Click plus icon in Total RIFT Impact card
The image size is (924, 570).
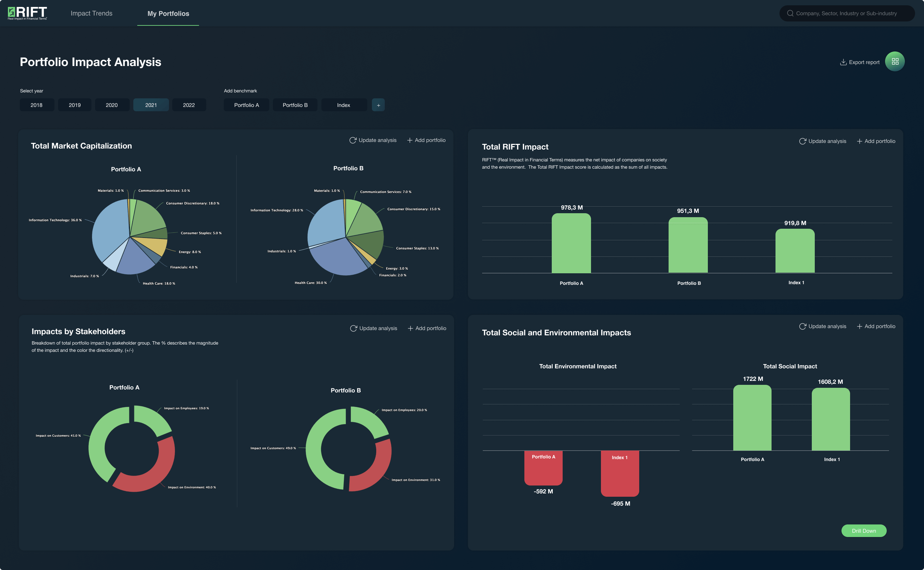click(x=860, y=141)
